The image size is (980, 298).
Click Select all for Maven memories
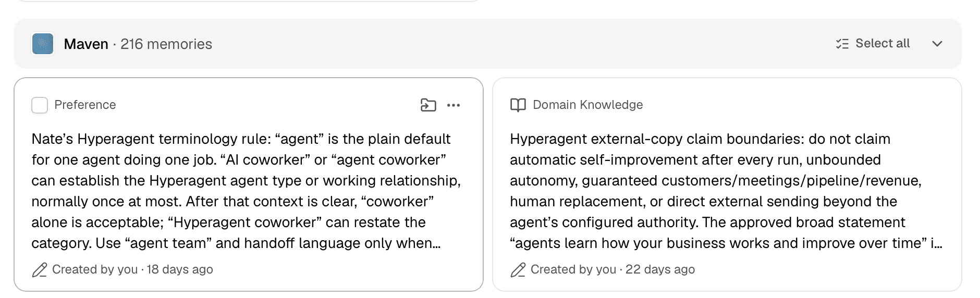point(873,44)
